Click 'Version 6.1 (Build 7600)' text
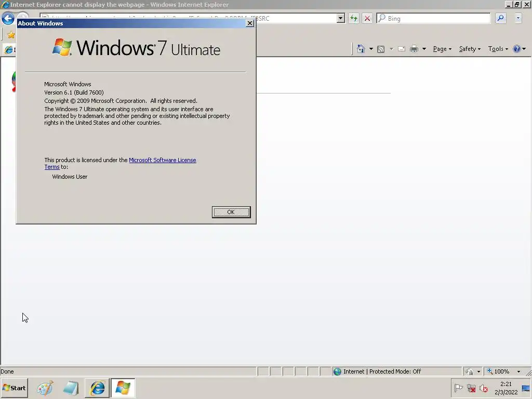 pos(74,92)
